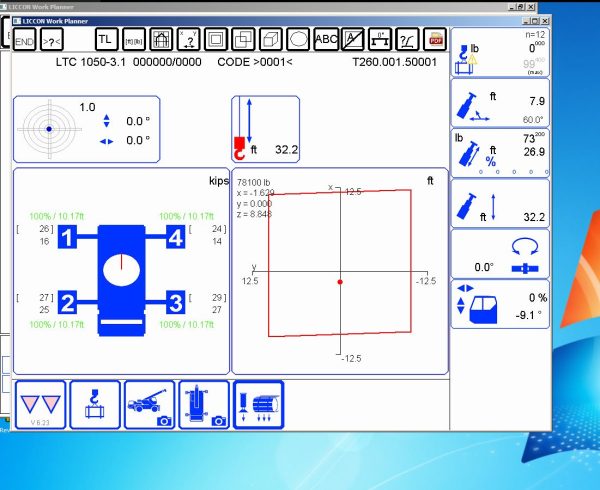The height and width of the screenshot is (490, 600).
Task: Click the T260.001.50001 table label
Action: click(x=395, y=62)
